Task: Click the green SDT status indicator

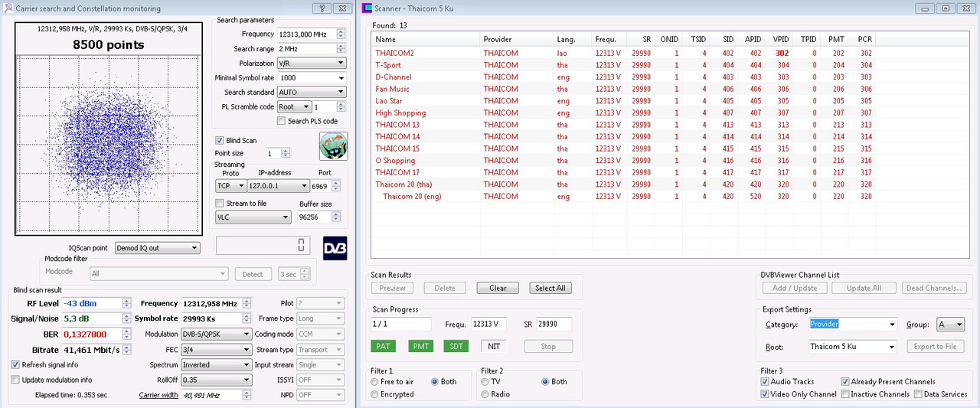Action: pos(456,346)
